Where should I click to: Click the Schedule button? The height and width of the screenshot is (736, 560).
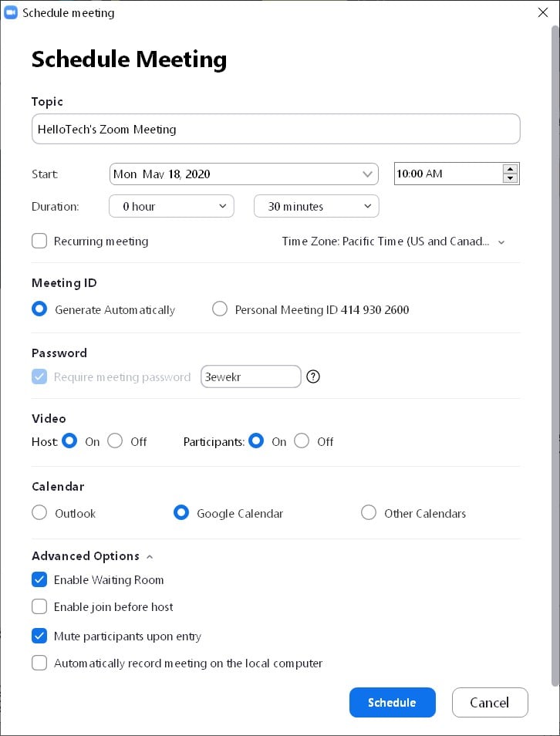pyautogui.click(x=393, y=702)
